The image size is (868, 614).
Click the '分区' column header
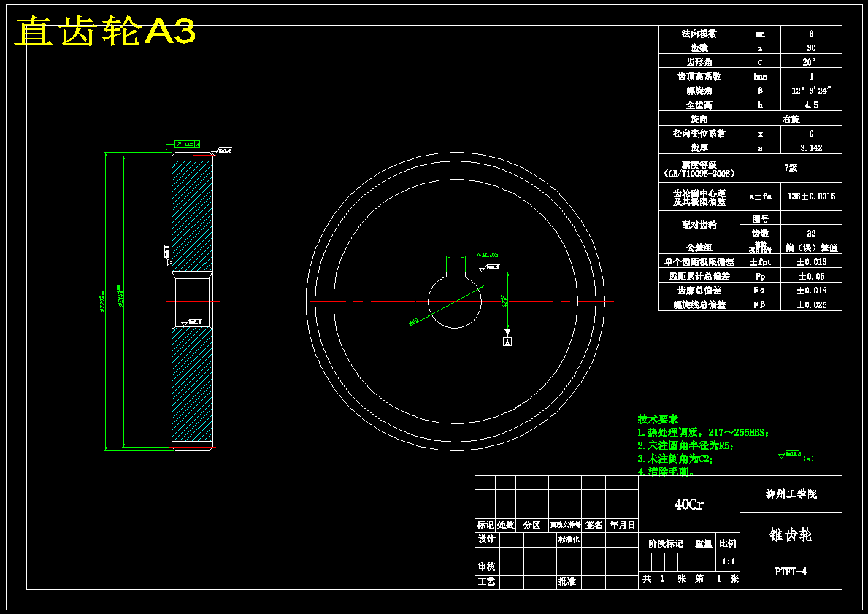(x=532, y=525)
